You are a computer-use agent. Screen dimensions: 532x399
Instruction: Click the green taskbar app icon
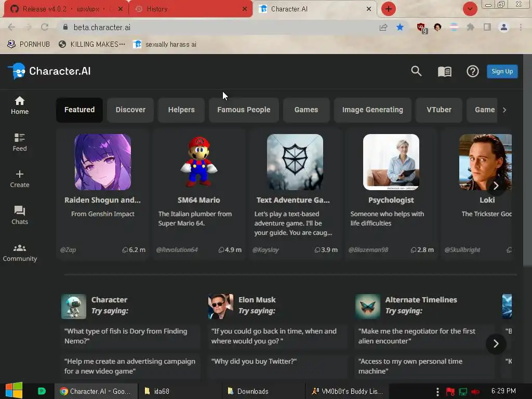(42, 391)
